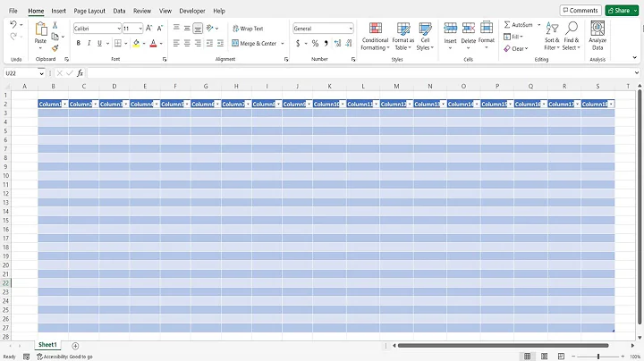This screenshot has height=361, width=644.
Task: Apply yellow fill color bucket
Action: (x=136, y=43)
